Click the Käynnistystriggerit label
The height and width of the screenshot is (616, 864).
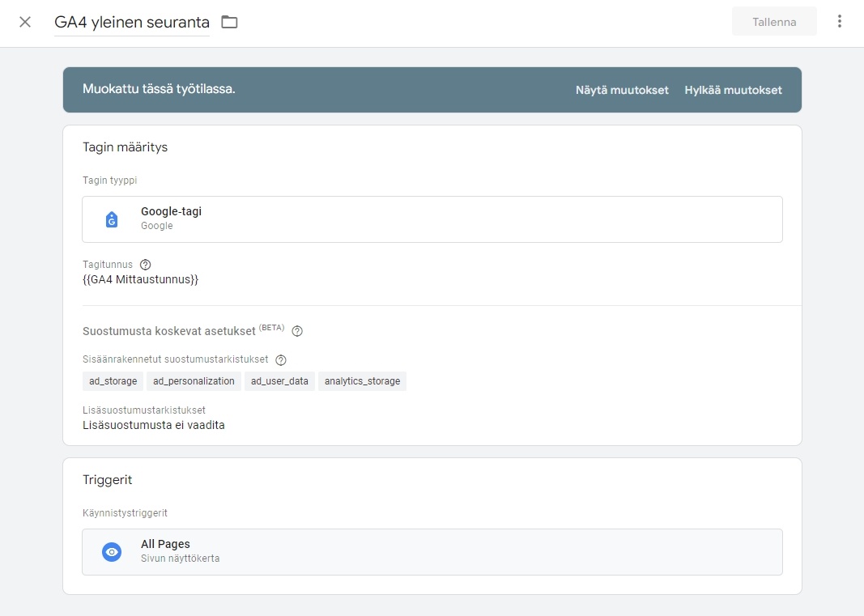(x=125, y=513)
